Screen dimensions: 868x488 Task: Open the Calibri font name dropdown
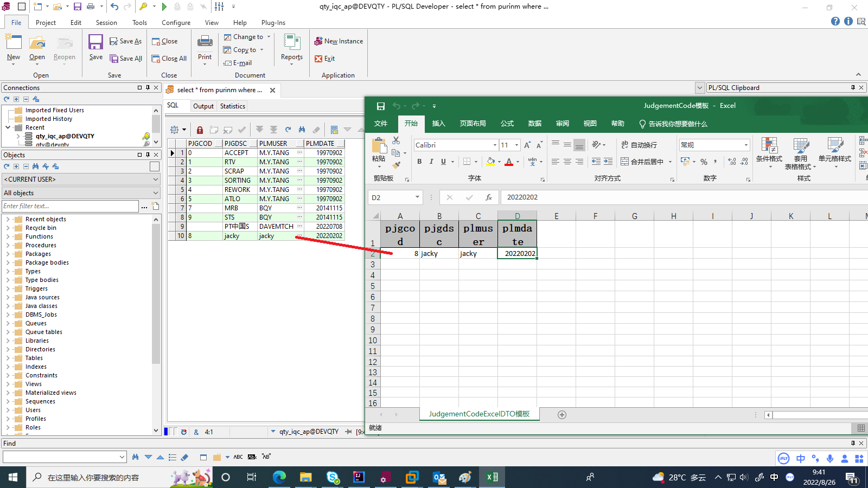(x=494, y=145)
